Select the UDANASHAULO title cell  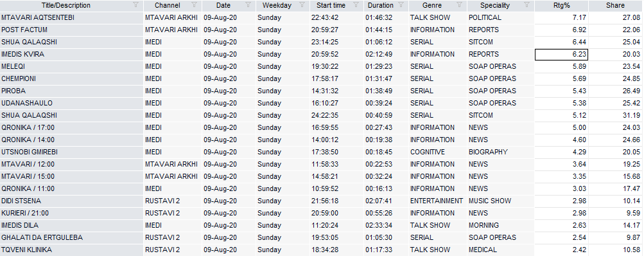click(71, 103)
